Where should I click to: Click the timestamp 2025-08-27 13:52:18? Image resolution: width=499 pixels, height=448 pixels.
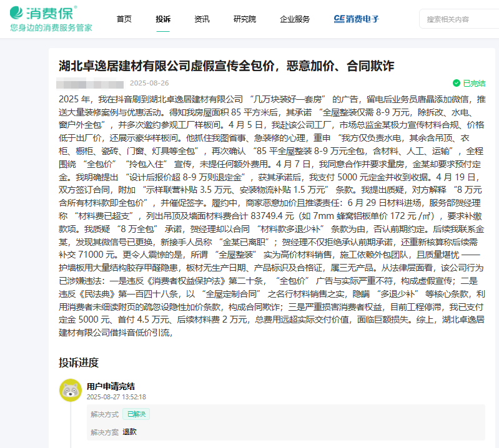point(116,397)
